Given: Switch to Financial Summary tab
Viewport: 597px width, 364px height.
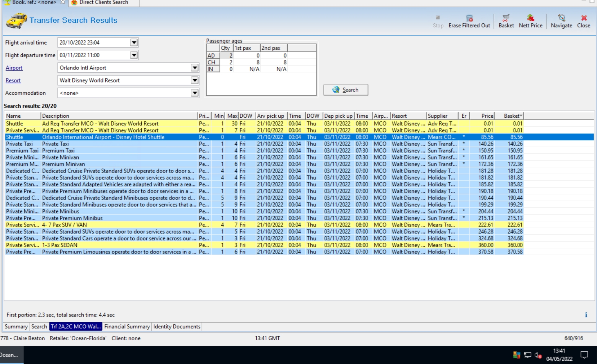Looking at the screenshot, I should (x=127, y=327).
